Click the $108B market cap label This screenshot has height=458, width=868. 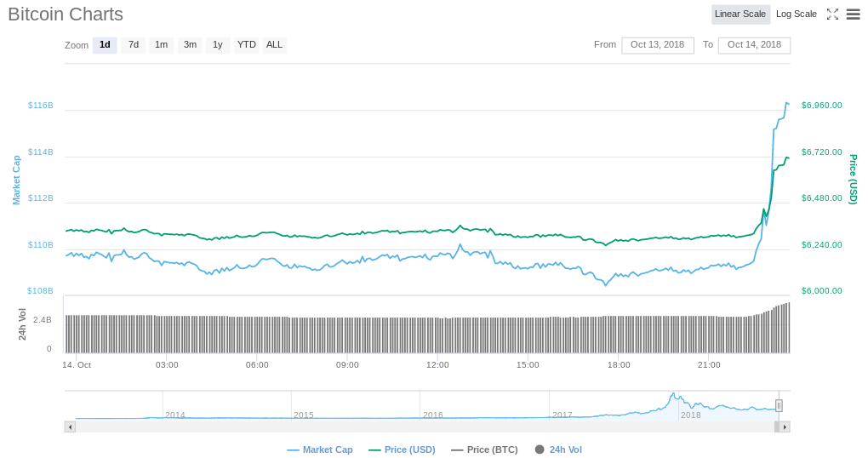(x=40, y=291)
